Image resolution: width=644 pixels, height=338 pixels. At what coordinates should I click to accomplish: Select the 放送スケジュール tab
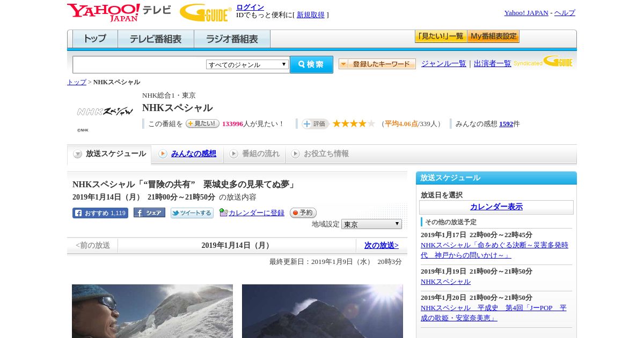click(109, 154)
